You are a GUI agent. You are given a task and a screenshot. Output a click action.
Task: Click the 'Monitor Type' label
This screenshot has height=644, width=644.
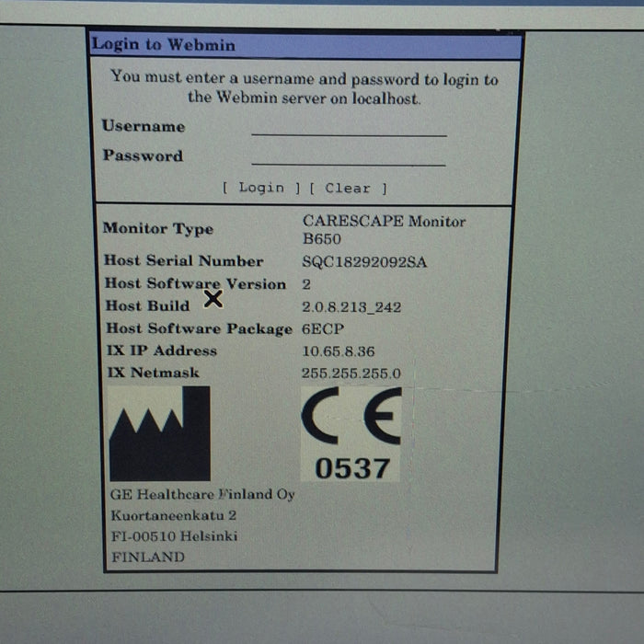coord(158,228)
